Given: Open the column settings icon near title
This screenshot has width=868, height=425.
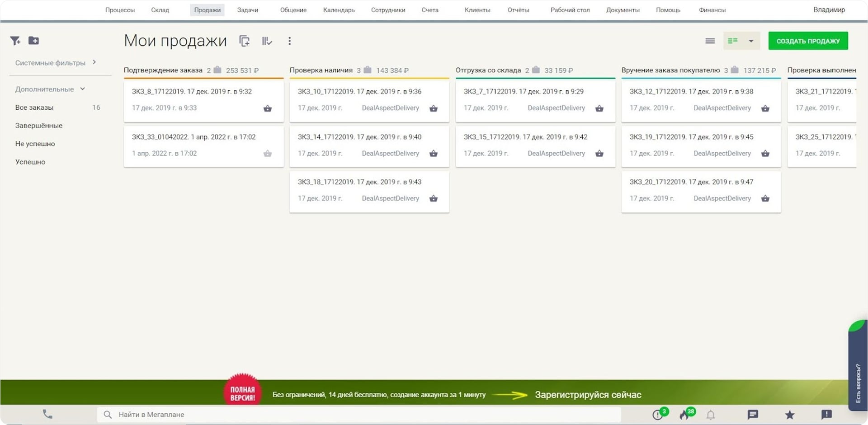Looking at the screenshot, I should coord(267,41).
